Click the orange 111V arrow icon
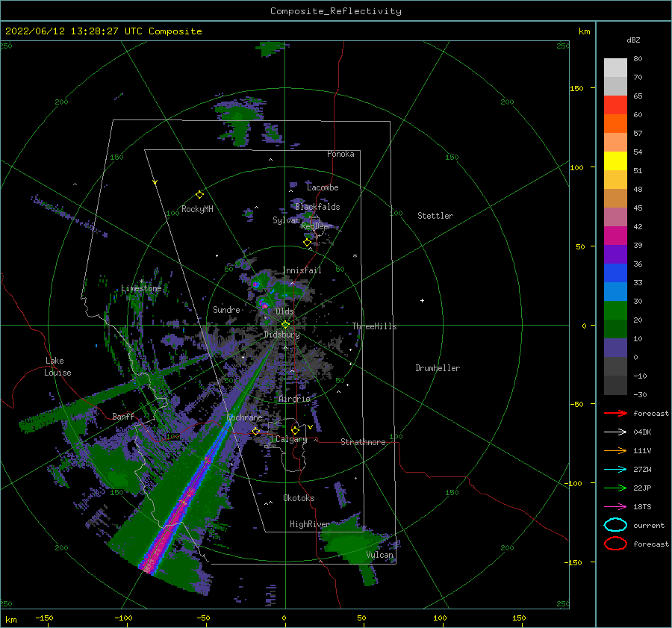 (615, 450)
